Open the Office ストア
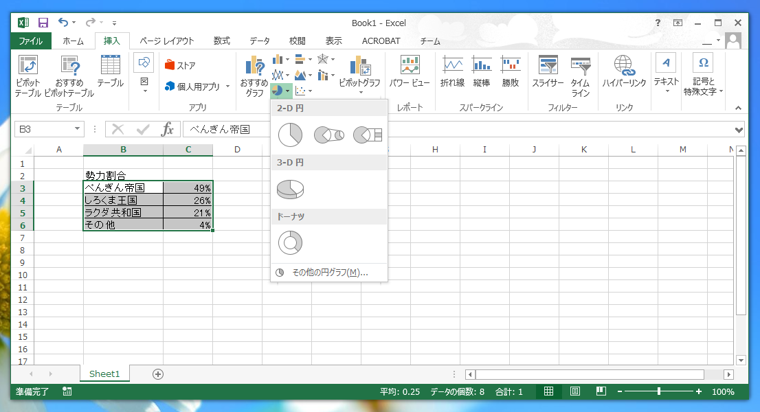The height and width of the screenshot is (412, 760). (180, 65)
